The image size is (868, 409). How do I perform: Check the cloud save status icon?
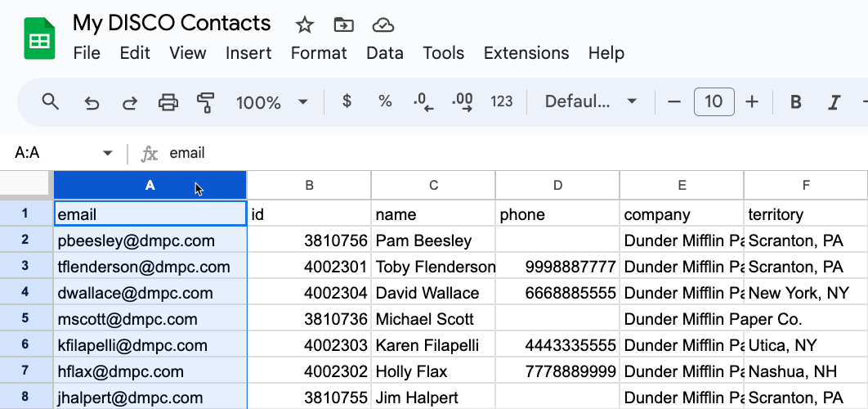[383, 25]
